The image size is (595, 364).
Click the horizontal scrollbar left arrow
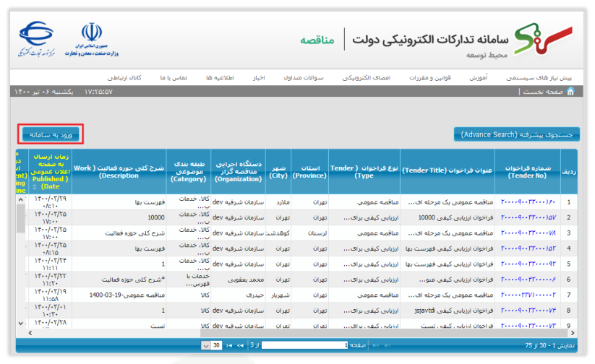click(30, 333)
